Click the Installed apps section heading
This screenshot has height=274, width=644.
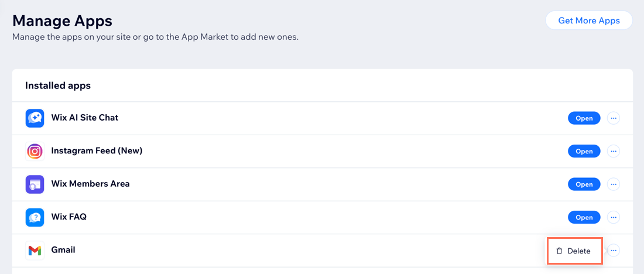[x=58, y=86]
